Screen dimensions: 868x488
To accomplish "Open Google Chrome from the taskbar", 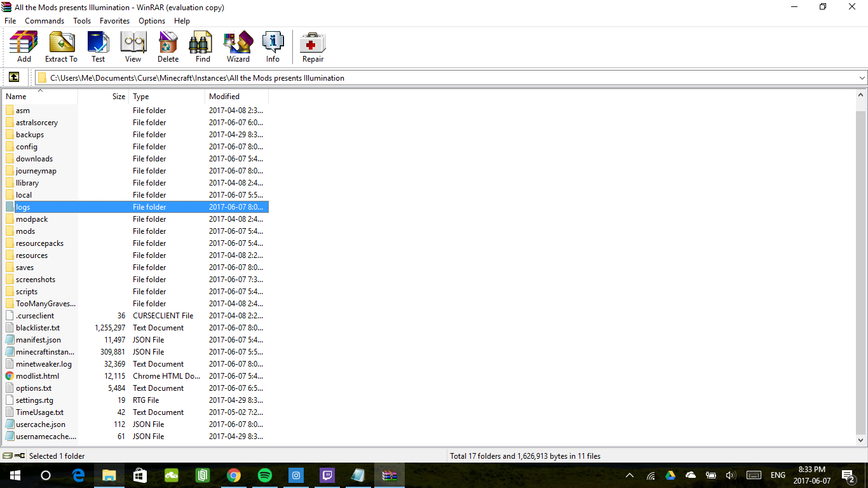I will [x=234, y=475].
